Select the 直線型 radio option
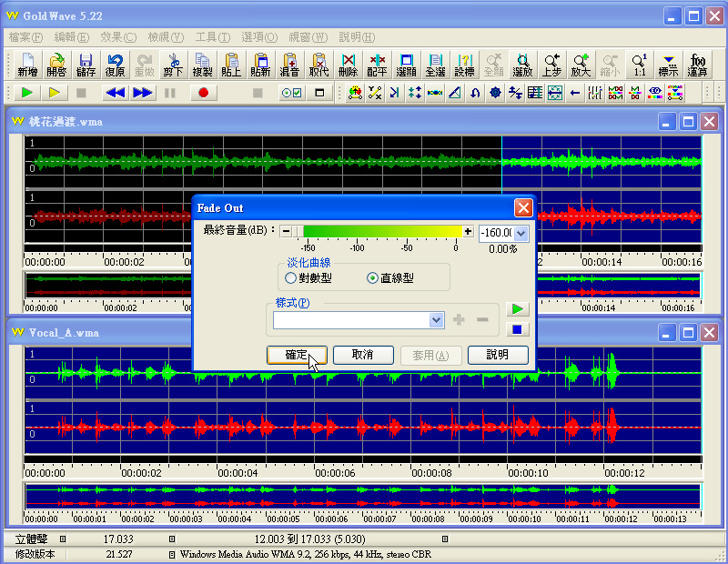728x564 pixels. click(x=390, y=278)
